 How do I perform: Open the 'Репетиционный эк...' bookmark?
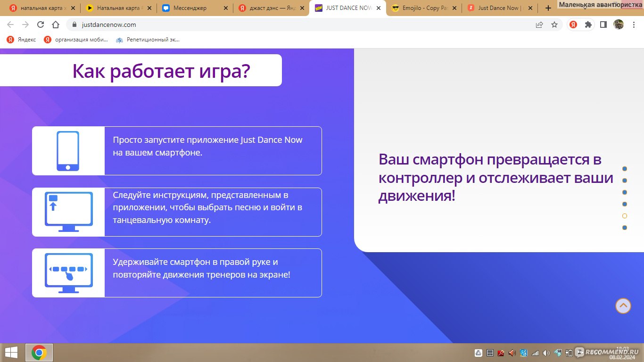[x=148, y=40]
